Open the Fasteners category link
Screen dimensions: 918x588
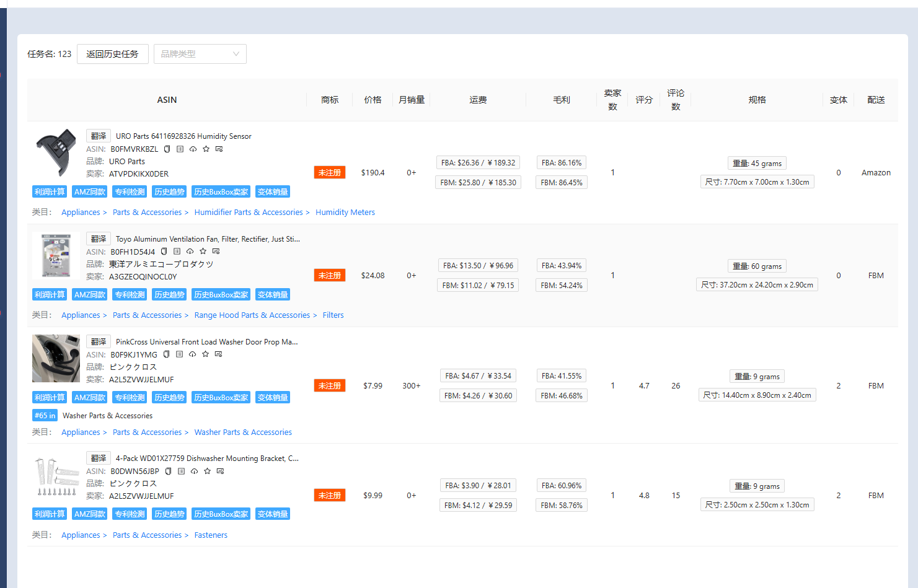coord(211,535)
